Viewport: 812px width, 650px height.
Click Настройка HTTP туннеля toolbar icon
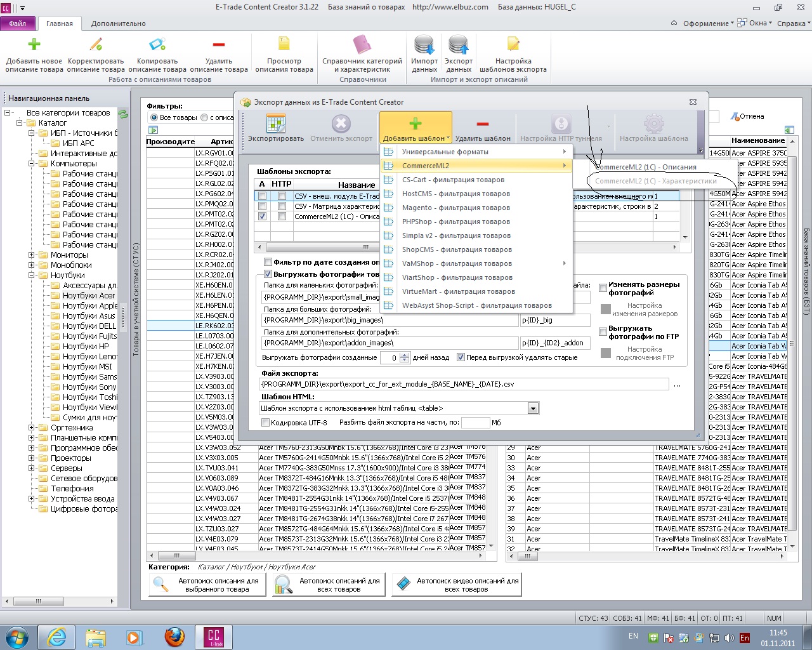(561, 123)
